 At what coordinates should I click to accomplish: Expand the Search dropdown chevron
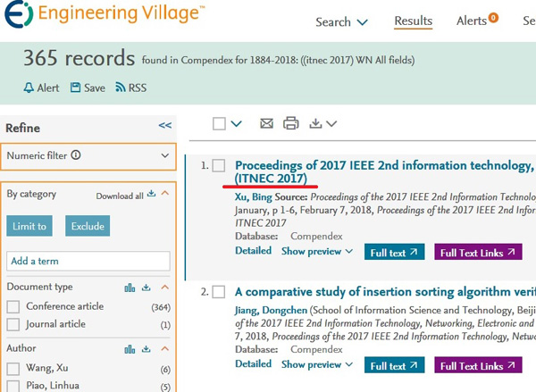[362, 22]
